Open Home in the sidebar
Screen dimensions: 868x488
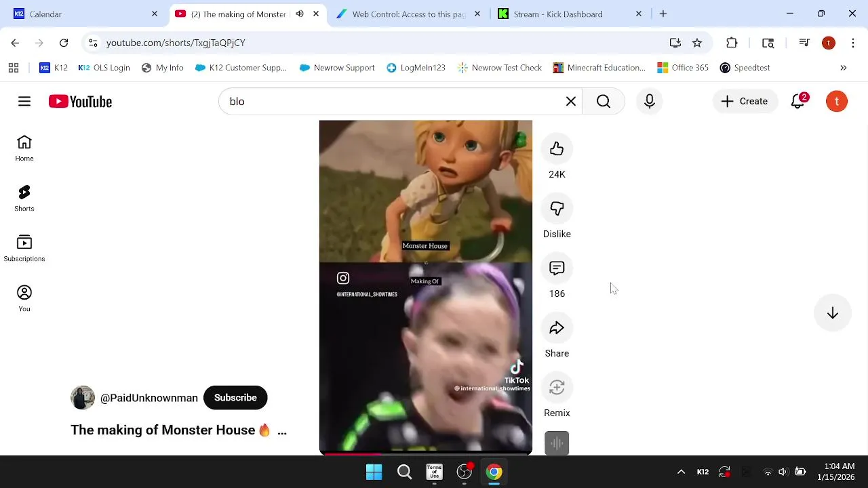pyautogui.click(x=24, y=148)
